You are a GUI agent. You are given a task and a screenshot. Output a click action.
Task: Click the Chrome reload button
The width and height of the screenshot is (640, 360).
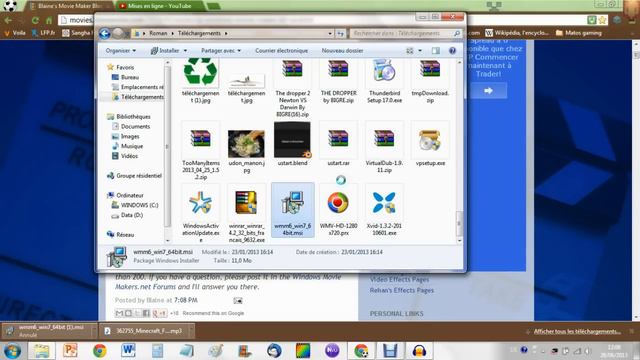36,20
